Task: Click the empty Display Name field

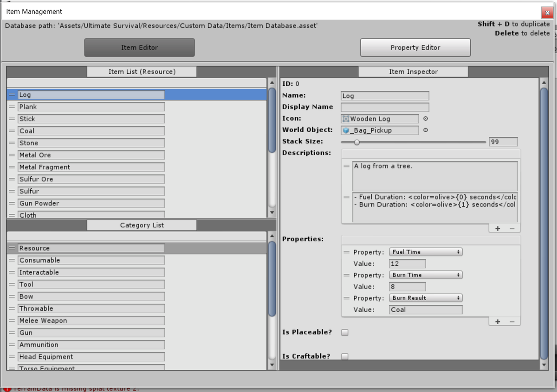Action: [x=385, y=107]
